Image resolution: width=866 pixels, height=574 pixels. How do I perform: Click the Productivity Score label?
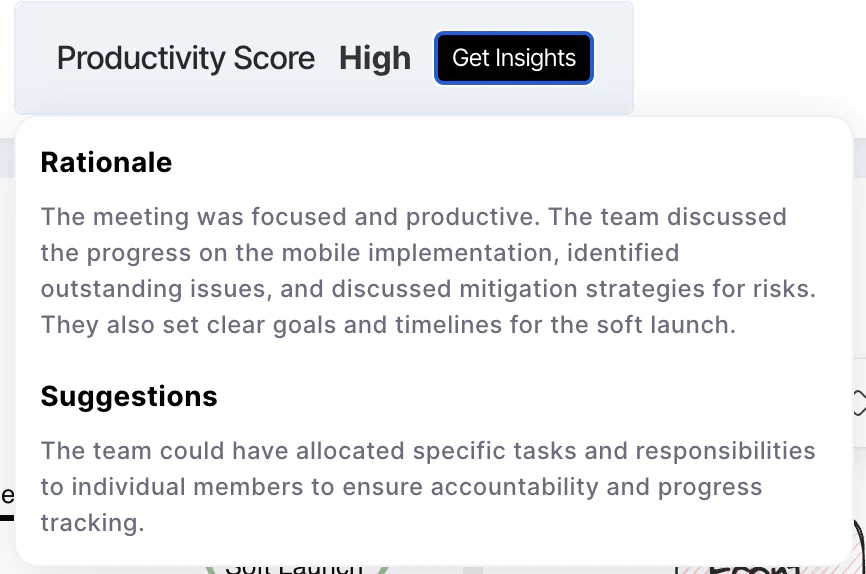point(186,58)
